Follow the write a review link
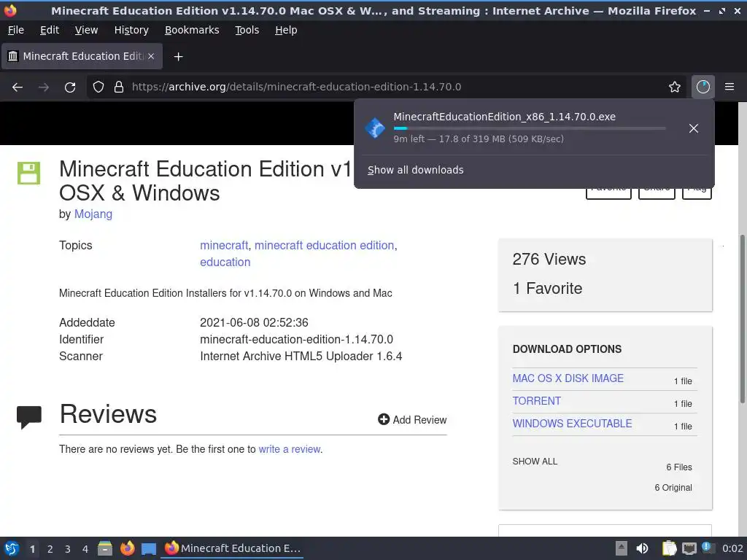 tap(290, 449)
